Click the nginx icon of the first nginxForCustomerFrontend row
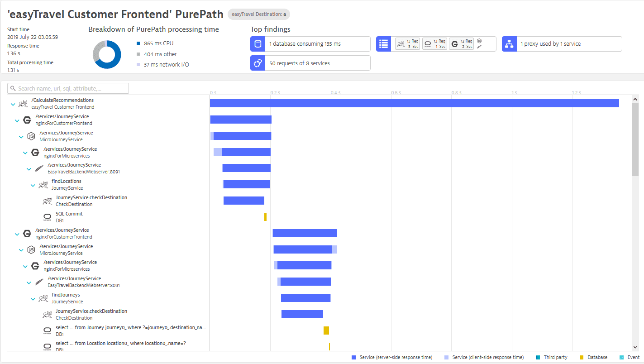This screenshot has height=364, width=644. coord(27,120)
